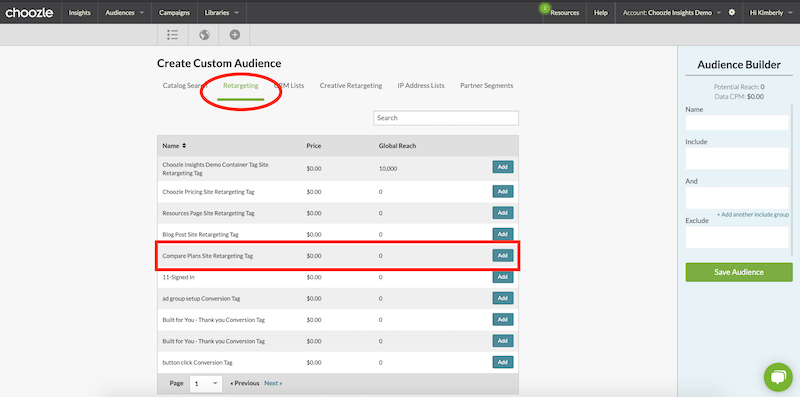The height and width of the screenshot is (397, 800).
Task: Click the ad group setup Conversion Tag name
Action: pos(201,299)
